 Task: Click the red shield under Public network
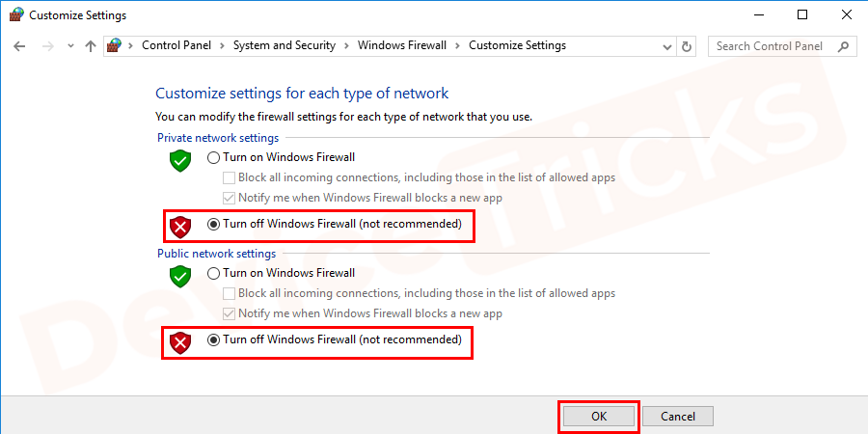coord(180,341)
